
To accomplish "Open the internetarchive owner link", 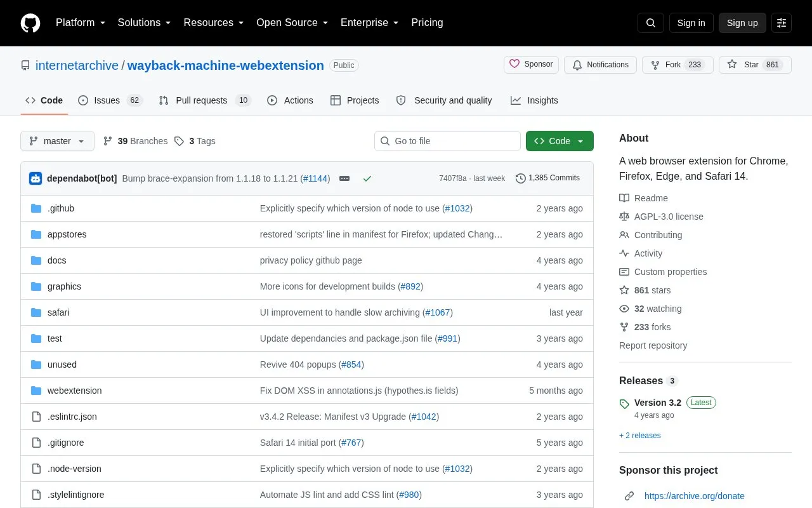I will point(77,65).
